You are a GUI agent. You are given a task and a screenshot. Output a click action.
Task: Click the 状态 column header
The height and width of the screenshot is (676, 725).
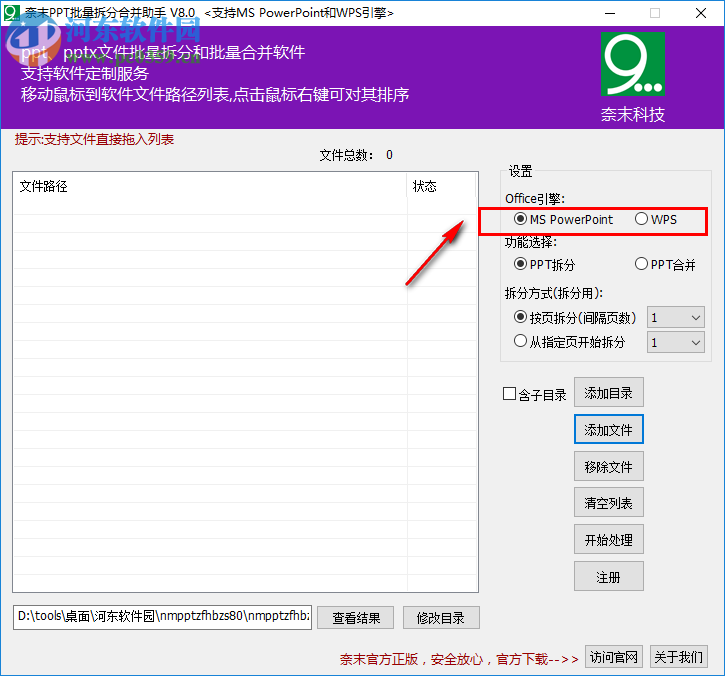[x=442, y=186]
